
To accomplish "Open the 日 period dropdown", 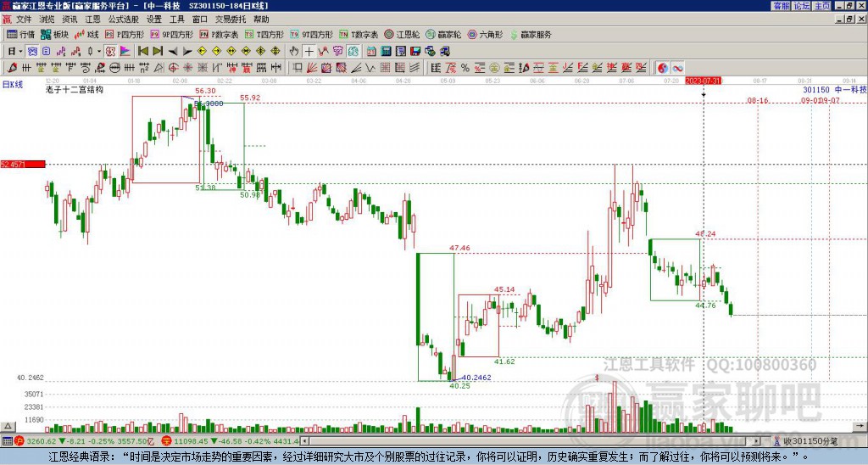I will [15, 51].
